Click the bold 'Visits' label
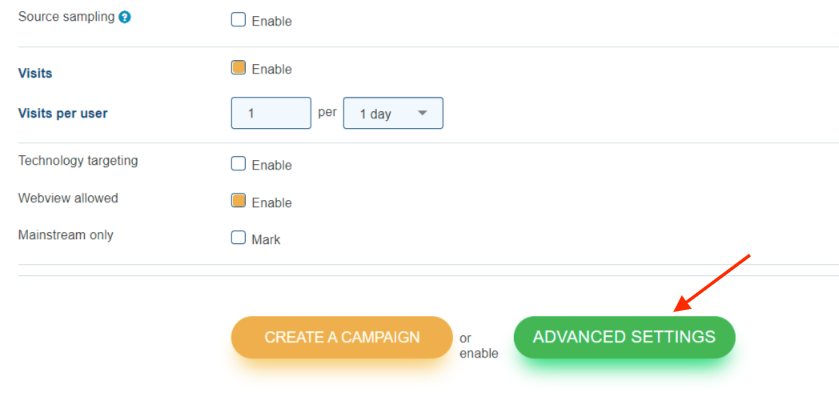Screen dimensions: 839x404 [x=35, y=73]
